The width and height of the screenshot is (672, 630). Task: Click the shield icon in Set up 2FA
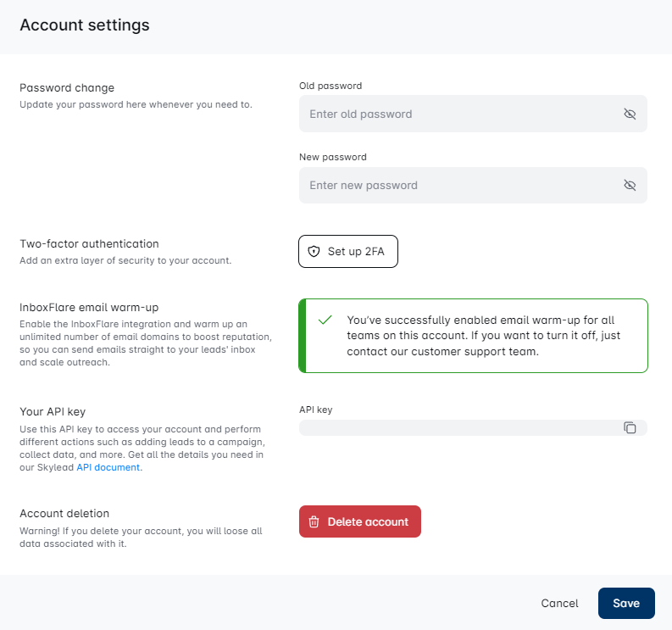[x=314, y=252]
